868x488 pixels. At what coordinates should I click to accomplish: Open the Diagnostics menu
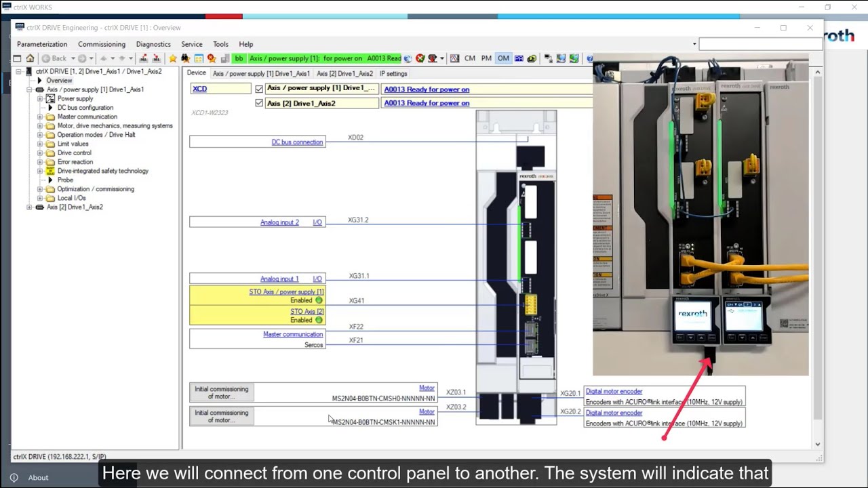click(153, 44)
